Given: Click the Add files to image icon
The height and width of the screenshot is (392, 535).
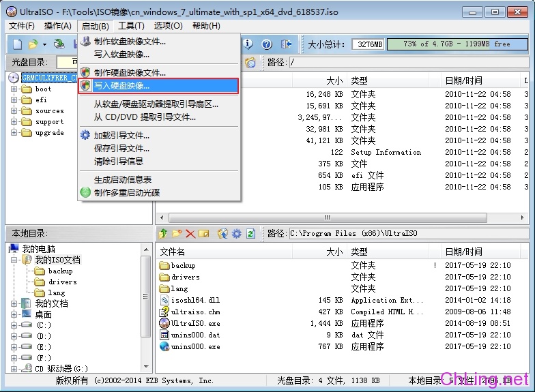Looking at the screenshot, I should [x=222, y=233].
